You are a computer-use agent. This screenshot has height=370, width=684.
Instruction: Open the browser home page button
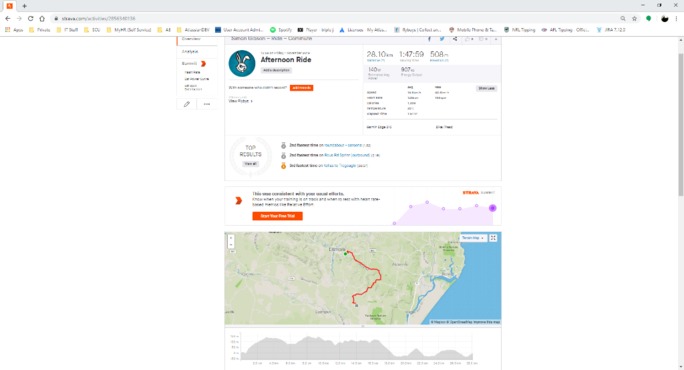click(42, 19)
